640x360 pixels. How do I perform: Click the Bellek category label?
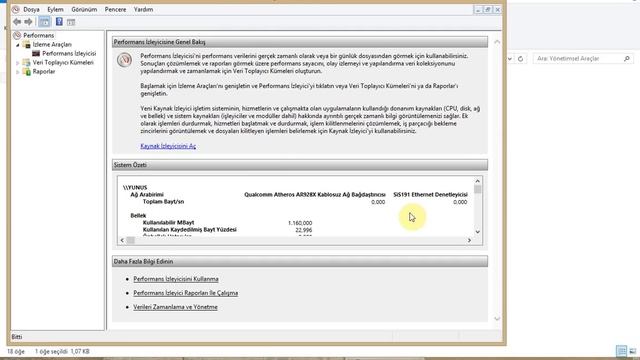point(138,216)
